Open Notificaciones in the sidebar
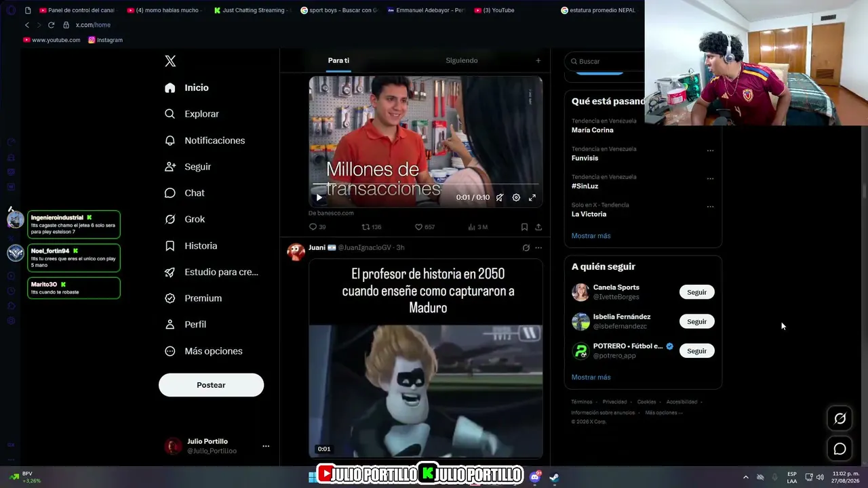 coord(205,140)
